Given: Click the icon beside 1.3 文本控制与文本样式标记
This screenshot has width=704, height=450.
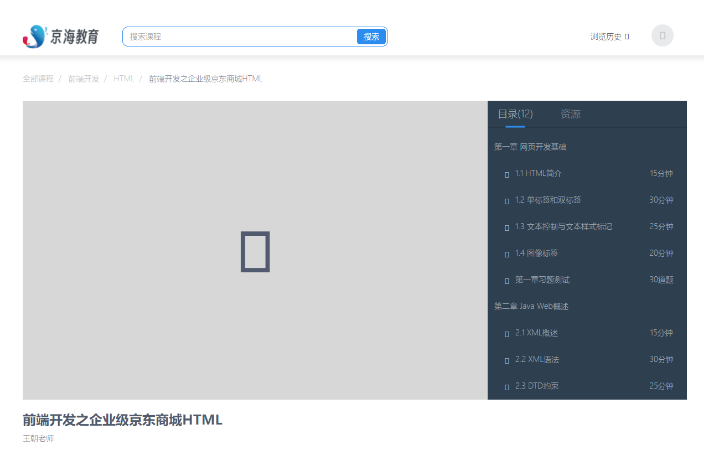Looking at the screenshot, I should click(x=507, y=227).
